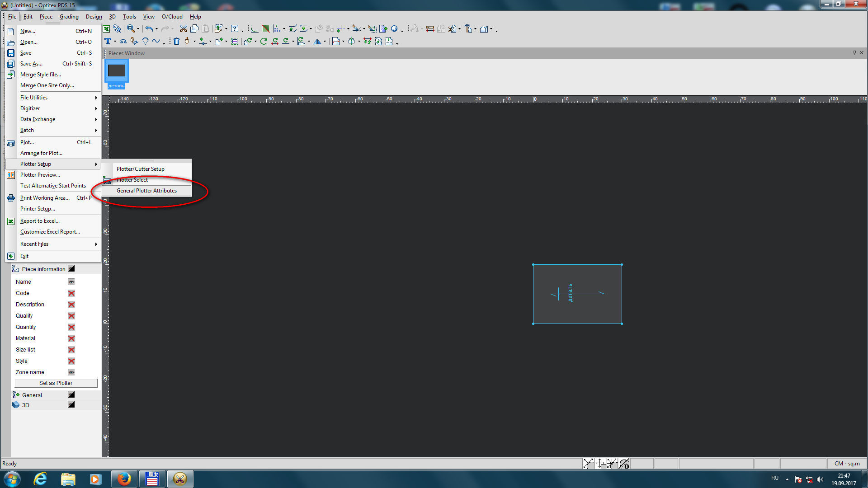Click the Delete trash bin icon
This screenshot has width=868, height=488.
[176, 42]
